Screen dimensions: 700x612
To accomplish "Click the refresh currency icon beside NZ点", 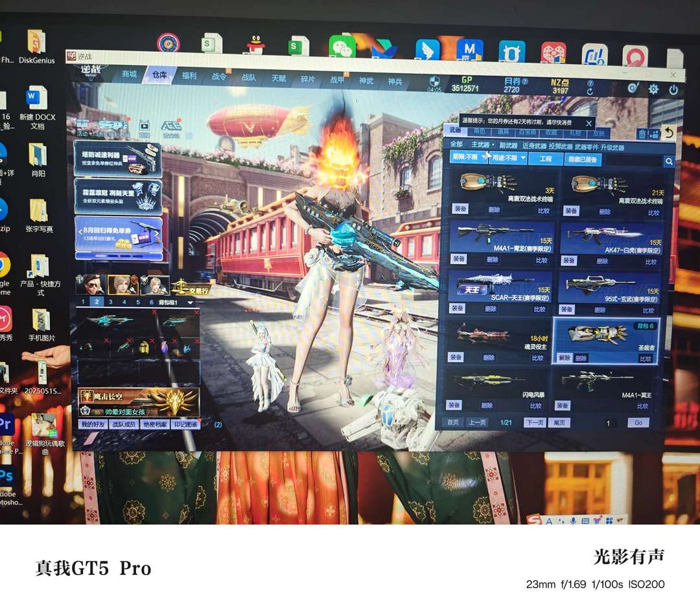I will (590, 92).
